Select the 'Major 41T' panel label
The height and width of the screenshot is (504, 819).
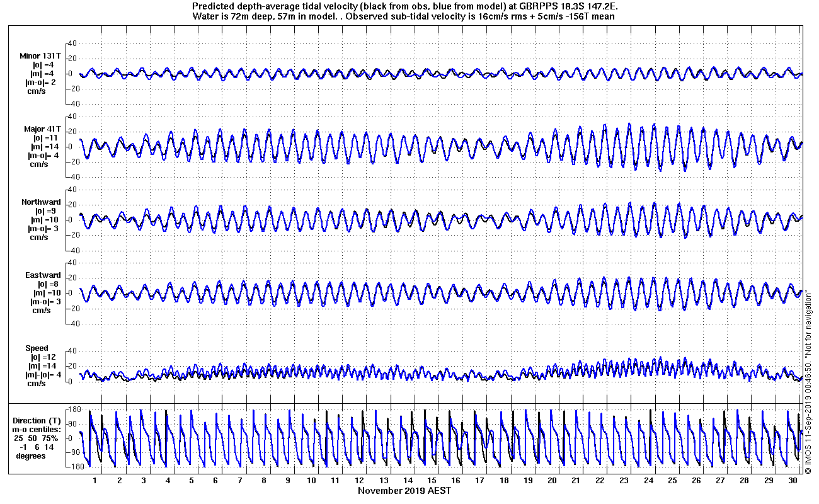[x=42, y=129]
